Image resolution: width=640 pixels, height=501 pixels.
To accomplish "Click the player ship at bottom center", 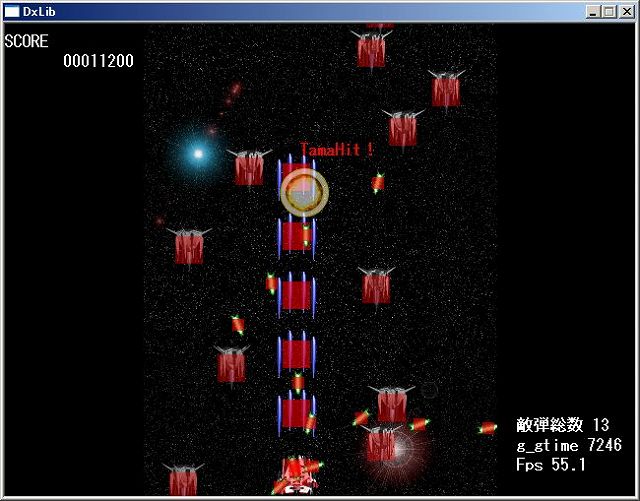I will (x=297, y=476).
